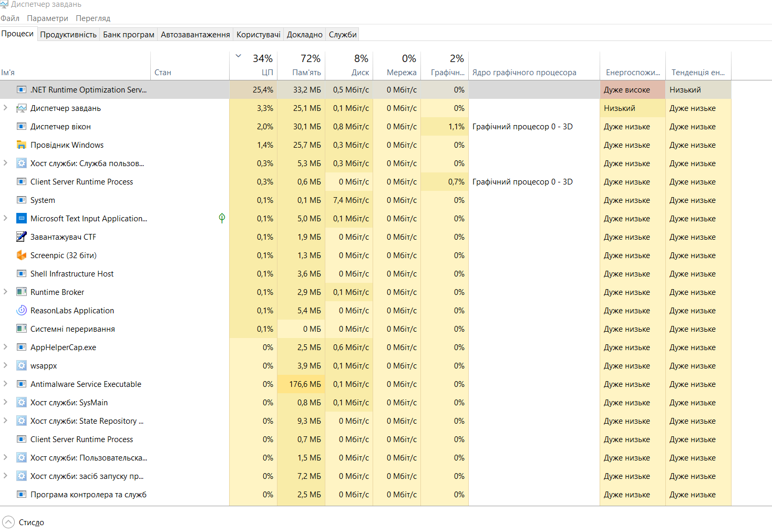The image size is (772, 532).
Task: Collapse details using the Стисло arrow
Action: [x=8, y=522]
